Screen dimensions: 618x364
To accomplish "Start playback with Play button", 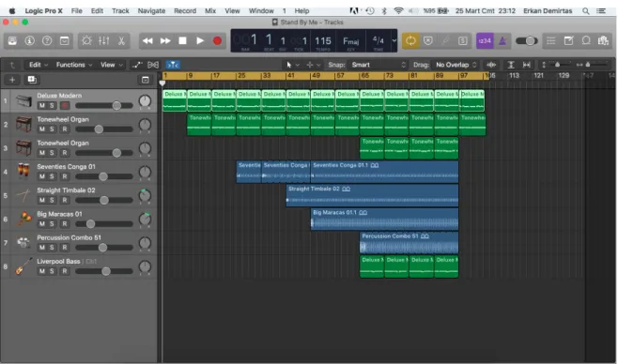I will [x=200, y=40].
